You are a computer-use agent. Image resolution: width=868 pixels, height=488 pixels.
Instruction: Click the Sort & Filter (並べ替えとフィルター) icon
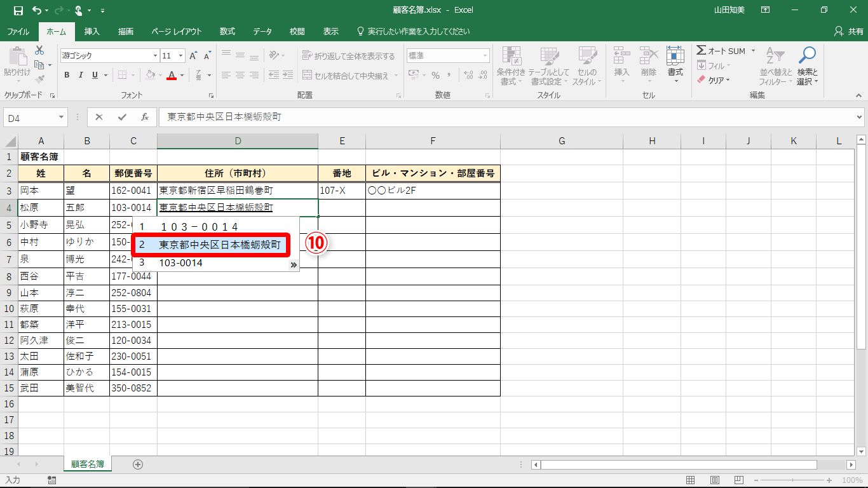pos(776,56)
